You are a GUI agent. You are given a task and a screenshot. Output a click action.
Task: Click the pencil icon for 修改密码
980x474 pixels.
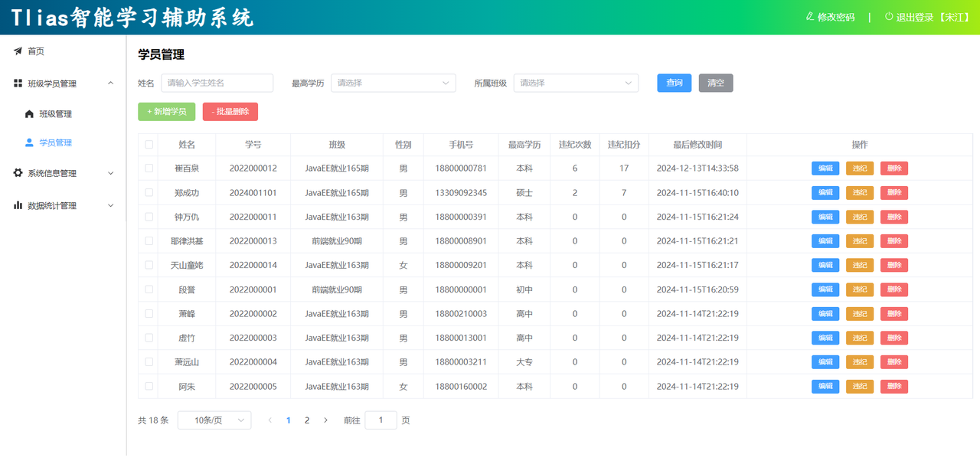pos(810,16)
